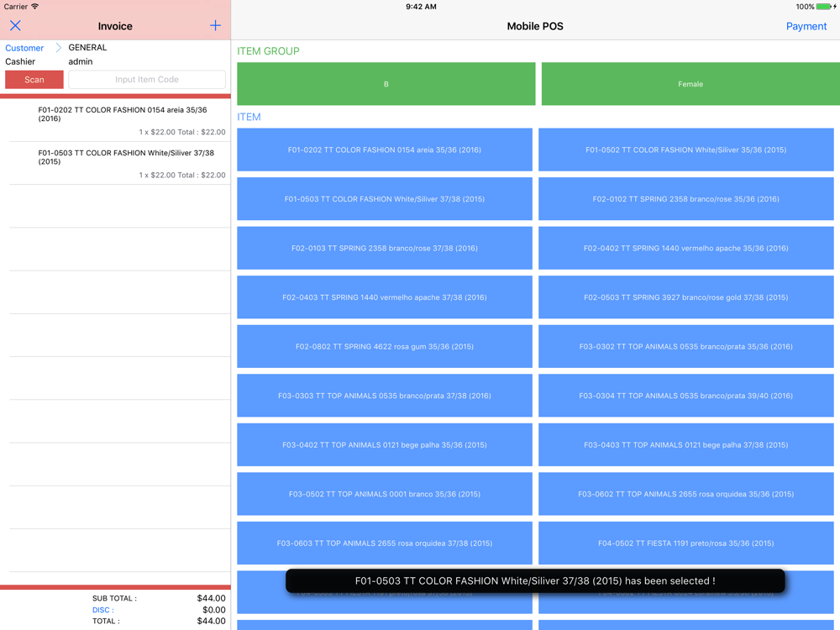Open the DISC discount link

tap(102, 610)
